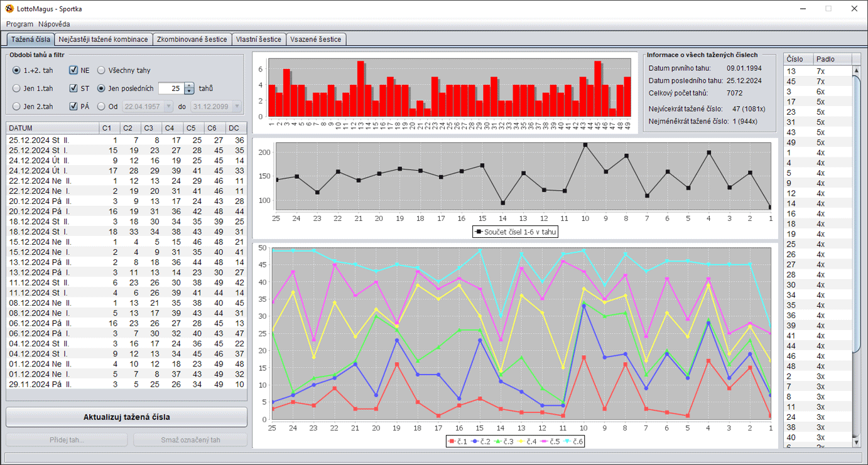The height and width of the screenshot is (465, 868).
Task: Select number 27 row in frequency list
Action: tap(818, 264)
